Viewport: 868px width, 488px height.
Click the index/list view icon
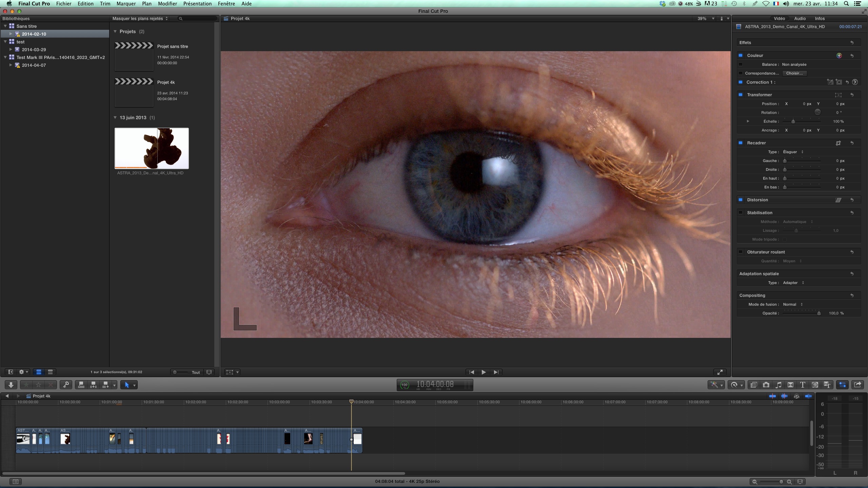click(x=50, y=372)
